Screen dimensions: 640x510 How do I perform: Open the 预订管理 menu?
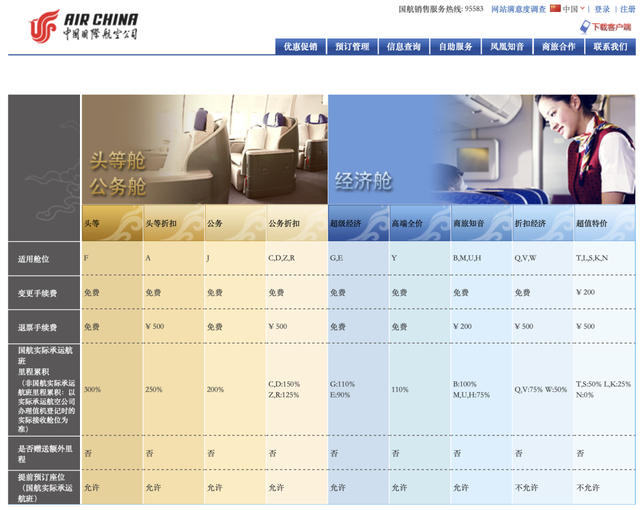(x=352, y=47)
